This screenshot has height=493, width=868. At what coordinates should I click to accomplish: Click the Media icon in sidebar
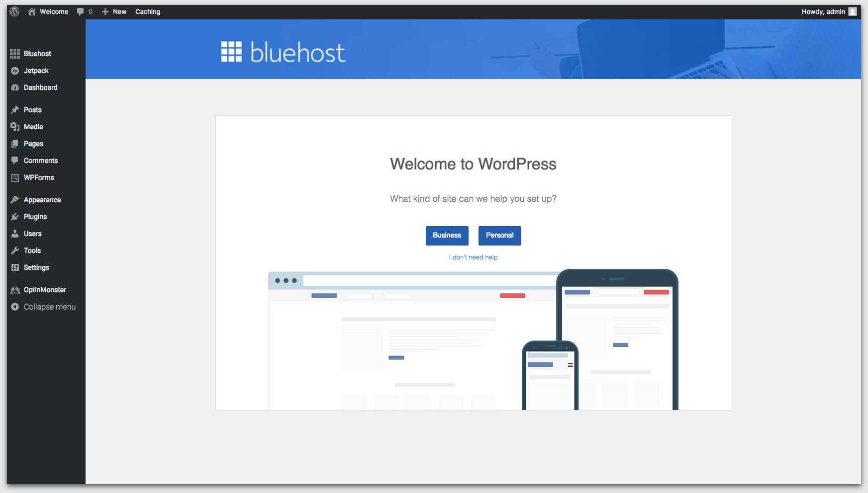(x=15, y=127)
